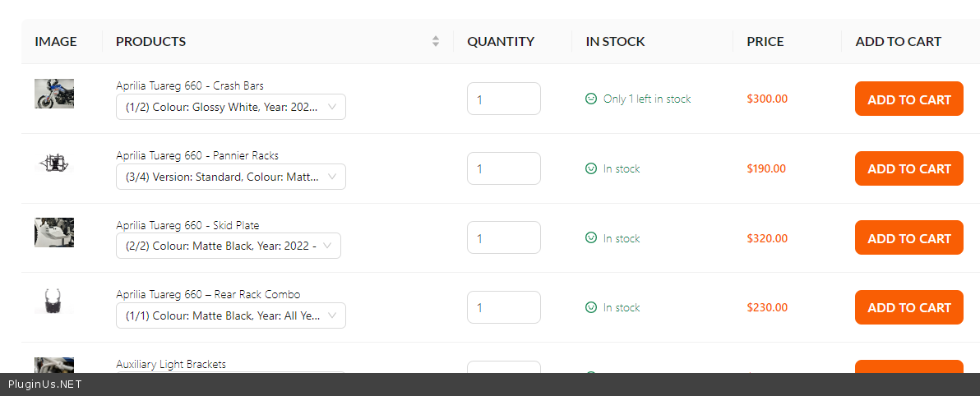Click the in-stock smiley icon for Rear Rack Combo
Viewport: 980px width, 396px height.
coord(590,307)
